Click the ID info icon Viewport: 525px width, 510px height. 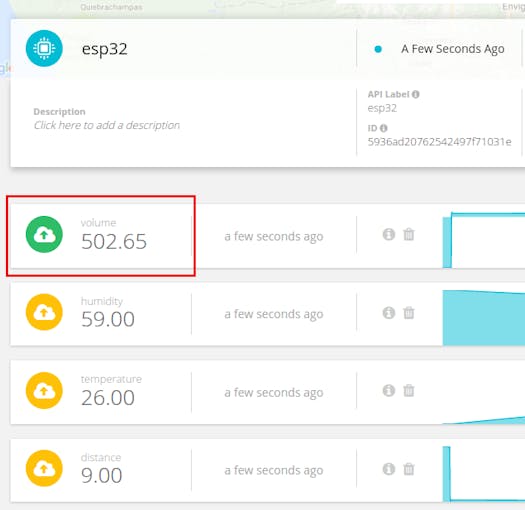click(384, 128)
